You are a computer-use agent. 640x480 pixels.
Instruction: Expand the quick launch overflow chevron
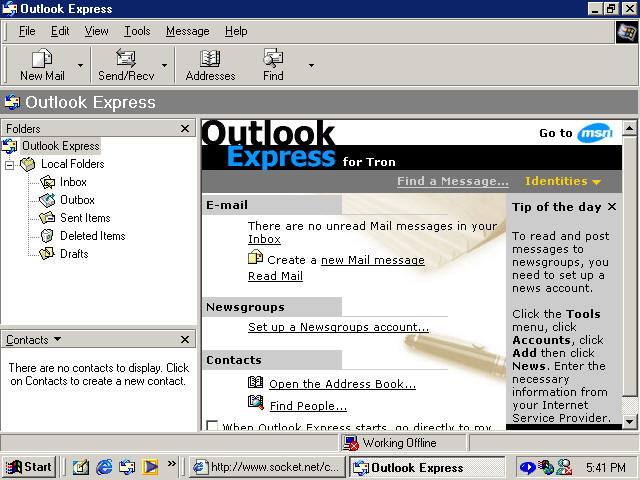(x=171, y=463)
